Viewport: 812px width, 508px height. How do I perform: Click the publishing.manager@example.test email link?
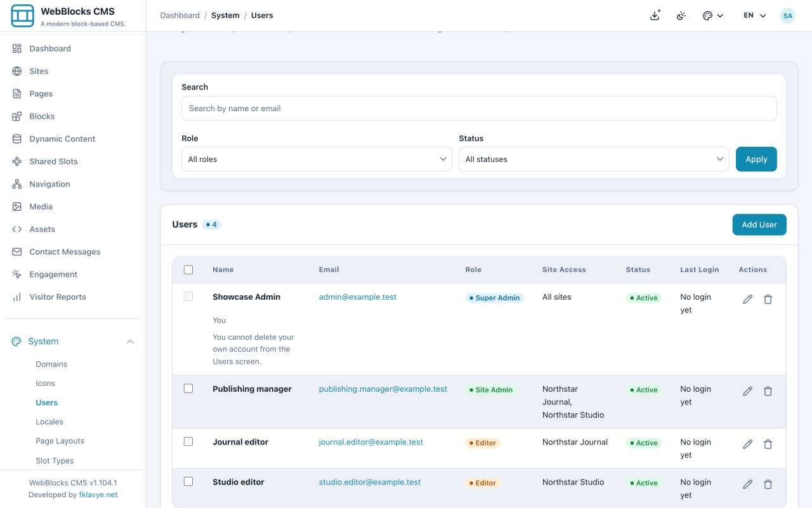pos(383,389)
